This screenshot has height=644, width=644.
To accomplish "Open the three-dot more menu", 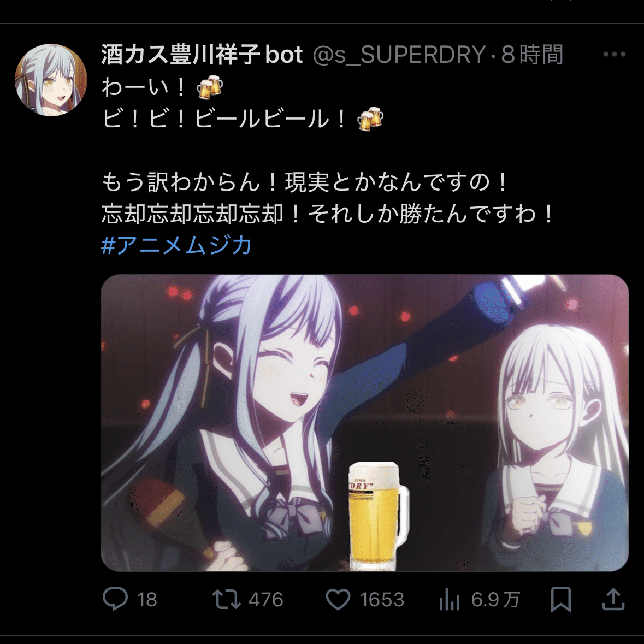I will 615,54.
